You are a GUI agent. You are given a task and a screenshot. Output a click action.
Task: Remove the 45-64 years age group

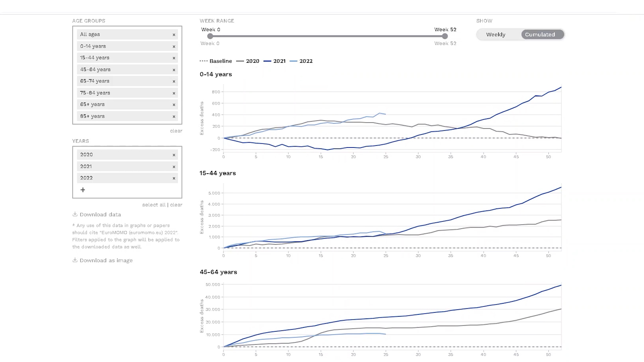tap(174, 70)
